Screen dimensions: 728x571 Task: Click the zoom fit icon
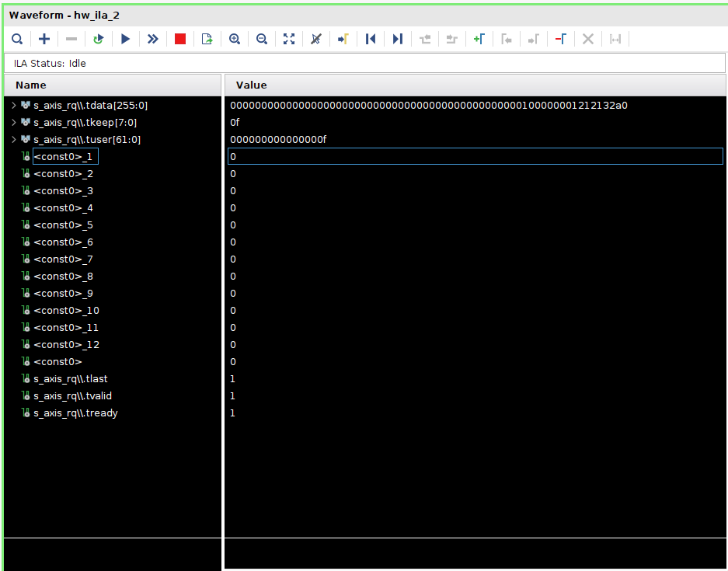pos(289,39)
